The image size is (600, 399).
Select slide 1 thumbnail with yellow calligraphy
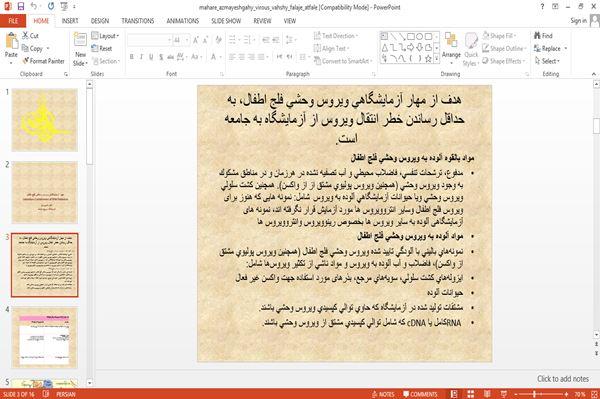pos(44,120)
